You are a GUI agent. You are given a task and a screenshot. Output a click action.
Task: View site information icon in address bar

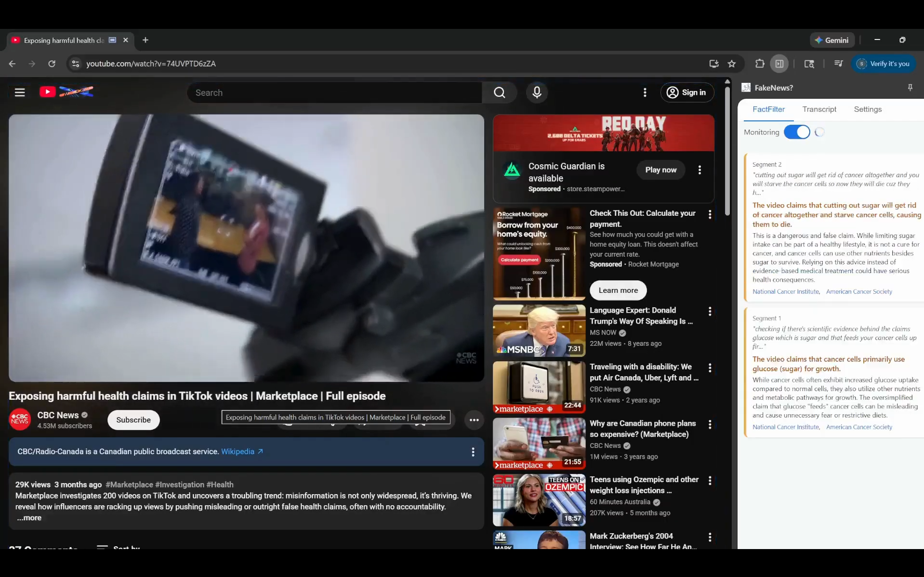pyautogui.click(x=75, y=64)
